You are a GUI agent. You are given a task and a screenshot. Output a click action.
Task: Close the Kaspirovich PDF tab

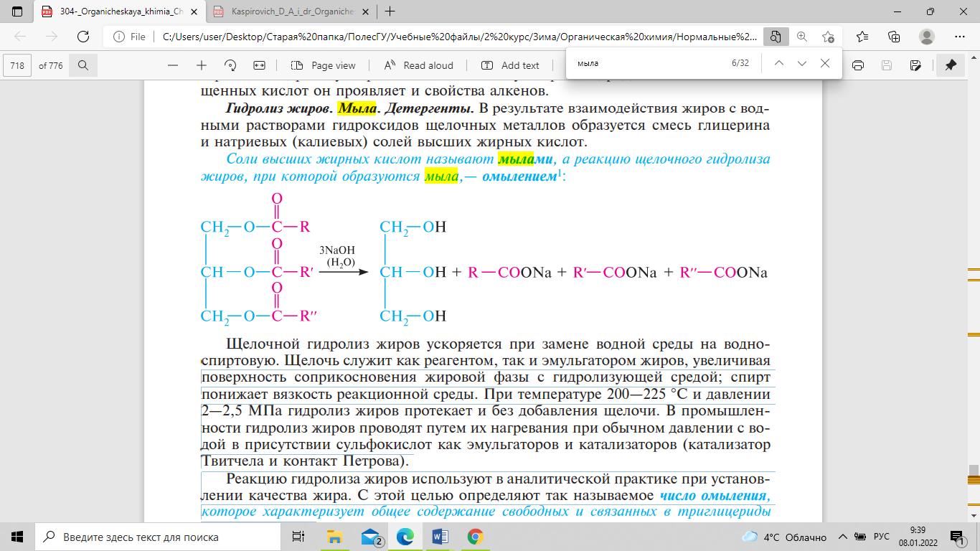[365, 11]
